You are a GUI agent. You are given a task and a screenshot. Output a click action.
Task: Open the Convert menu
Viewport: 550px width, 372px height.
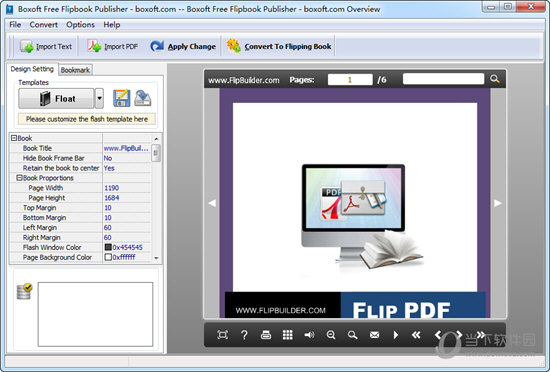pyautogui.click(x=43, y=25)
